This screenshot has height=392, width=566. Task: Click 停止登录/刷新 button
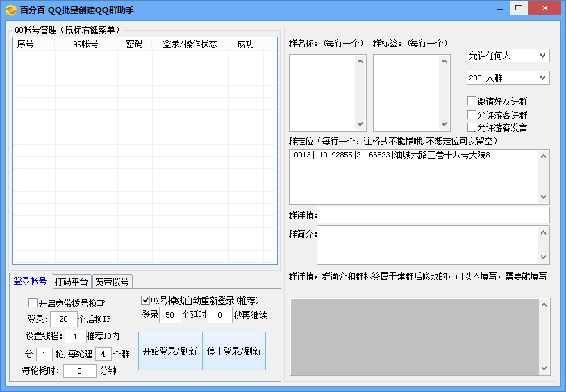coord(234,351)
